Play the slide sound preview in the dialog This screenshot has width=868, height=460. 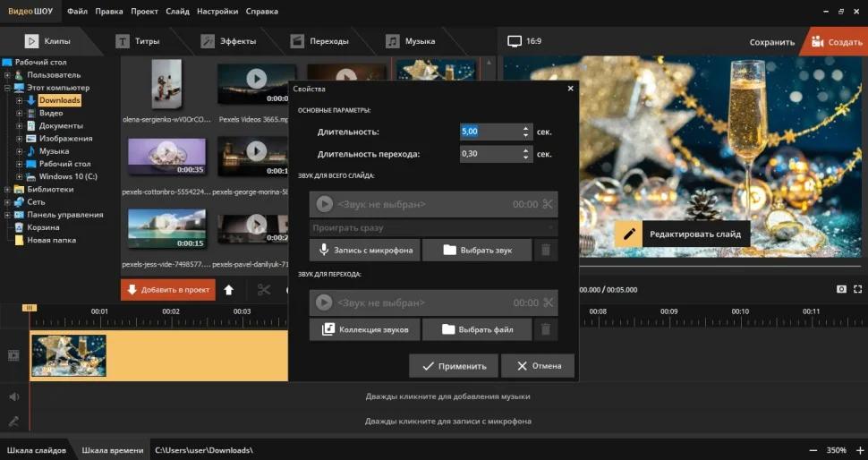click(x=324, y=204)
